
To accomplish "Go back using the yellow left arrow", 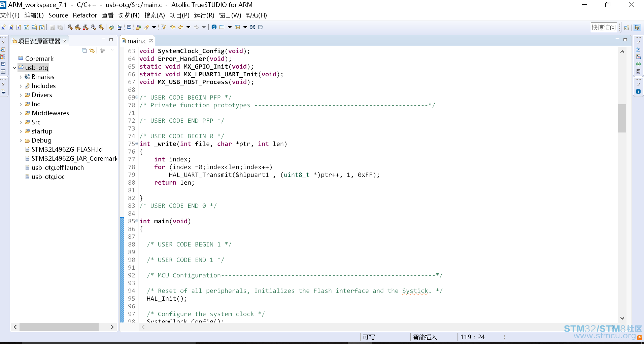I will 181,27.
